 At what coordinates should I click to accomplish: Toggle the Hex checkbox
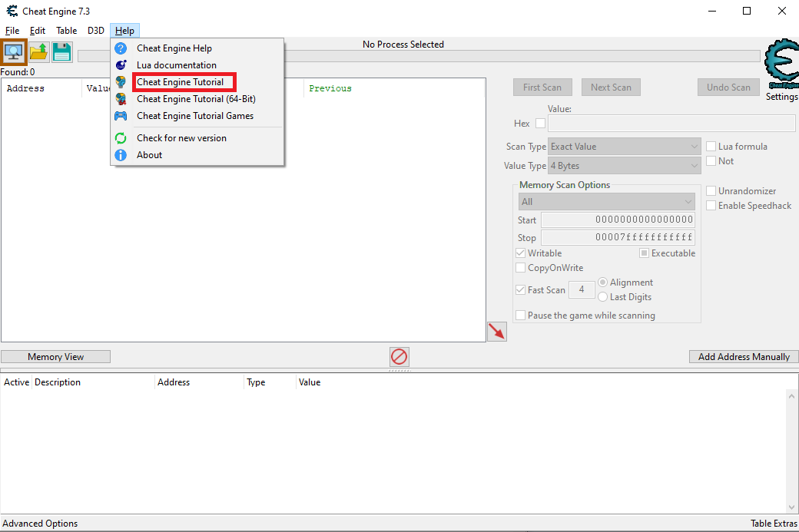(541, 123)
